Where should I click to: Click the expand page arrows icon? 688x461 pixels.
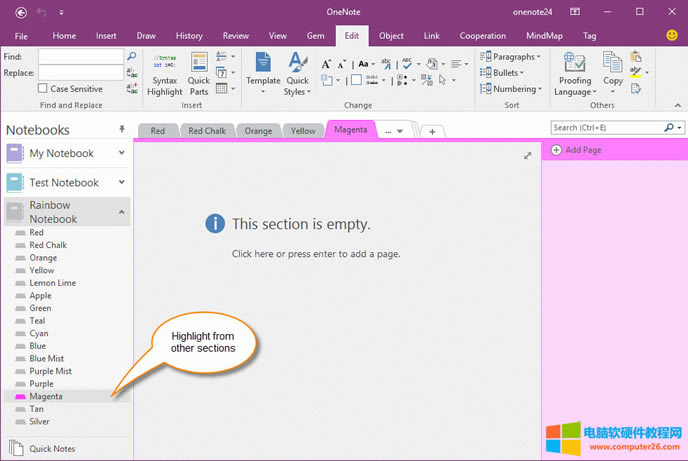click(527, 156)
